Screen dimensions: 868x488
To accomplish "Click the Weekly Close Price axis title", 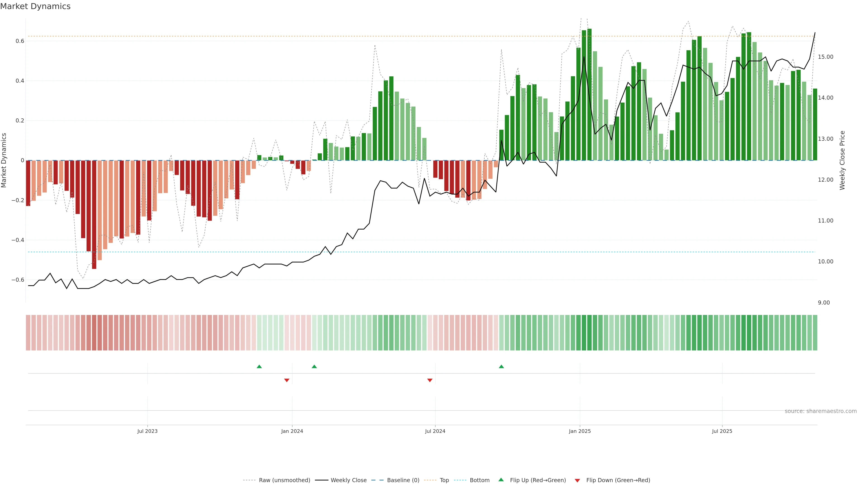I will (x=842, y=160).
